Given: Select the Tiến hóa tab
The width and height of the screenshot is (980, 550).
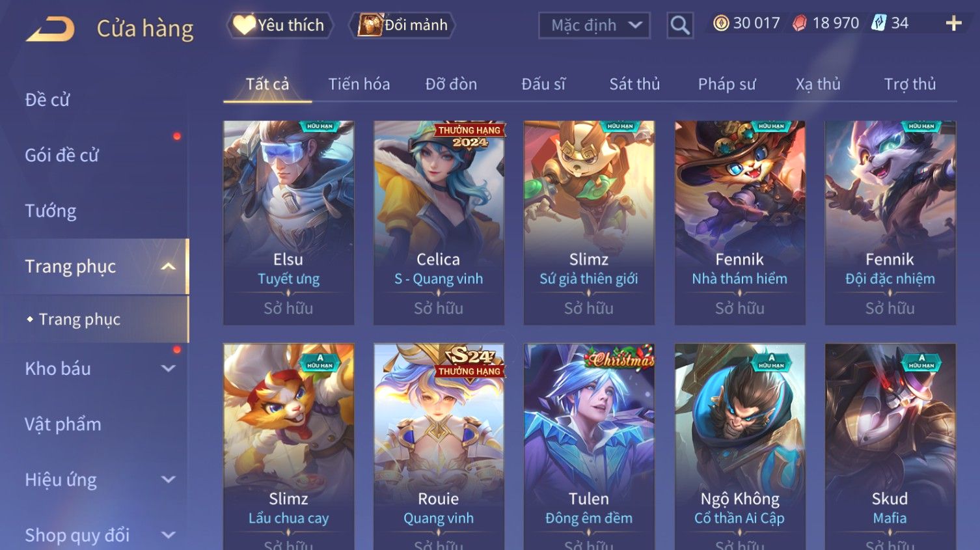Looking at the screenshot, I should (359, 84).
